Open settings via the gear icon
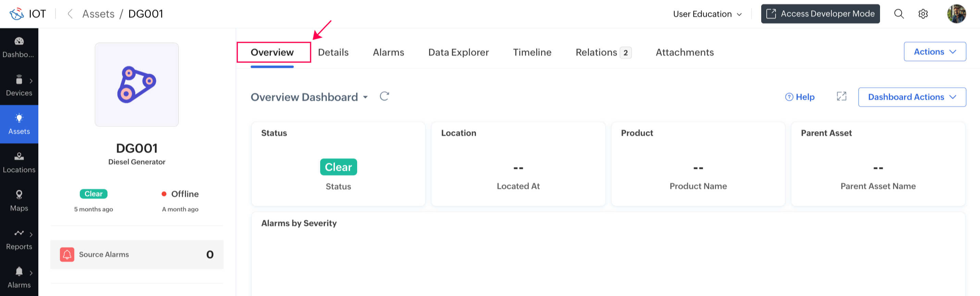Viewport: 980px width, 296px height. coord(923,14)
